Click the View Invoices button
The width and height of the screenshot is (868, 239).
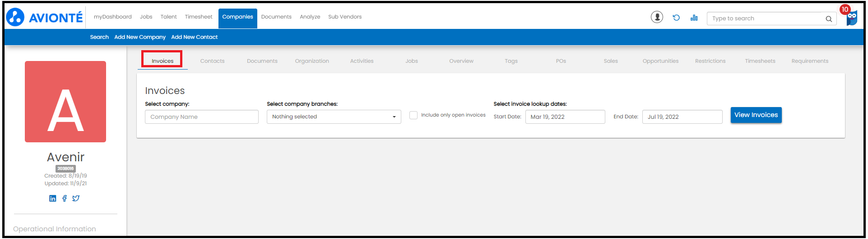click(x=756, y=115)
